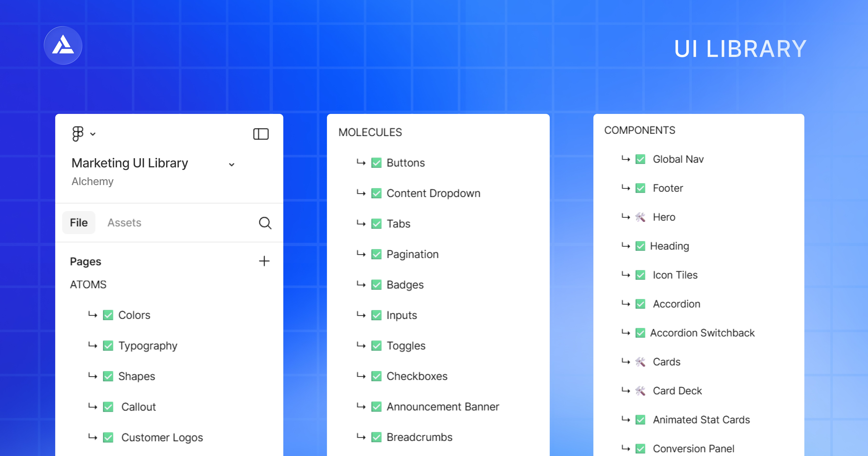Click the indent arrow before Typography
The width and height of the screenshot is (868, 456).
click(x=93, y=345)
